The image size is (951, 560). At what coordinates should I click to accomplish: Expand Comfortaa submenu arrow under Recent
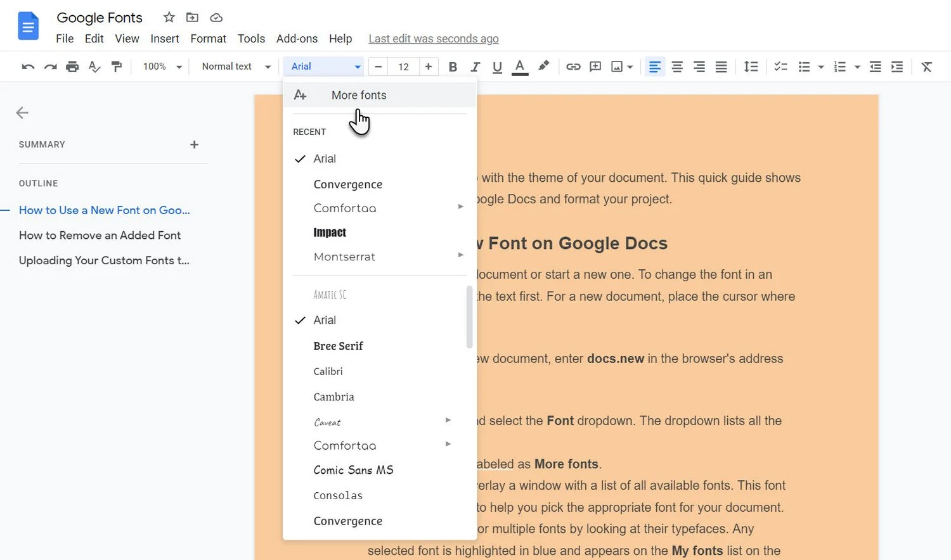pos(461,207)
